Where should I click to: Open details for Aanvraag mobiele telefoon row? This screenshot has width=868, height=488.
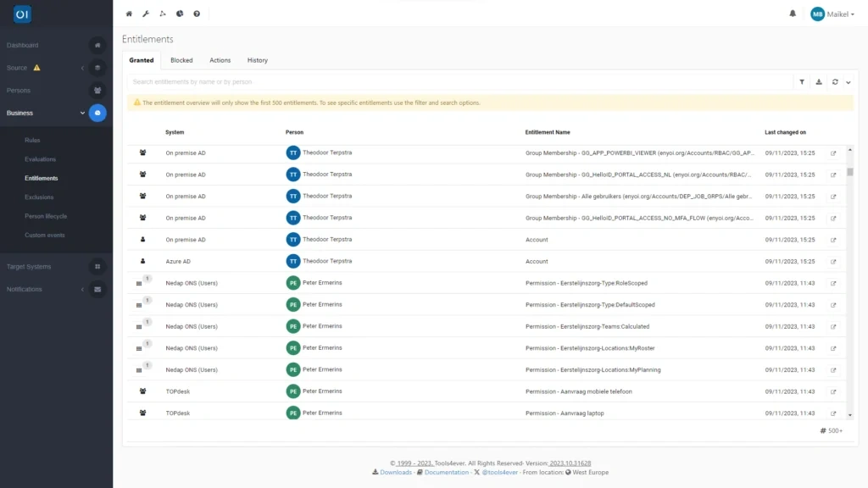(x=833, y=391)
